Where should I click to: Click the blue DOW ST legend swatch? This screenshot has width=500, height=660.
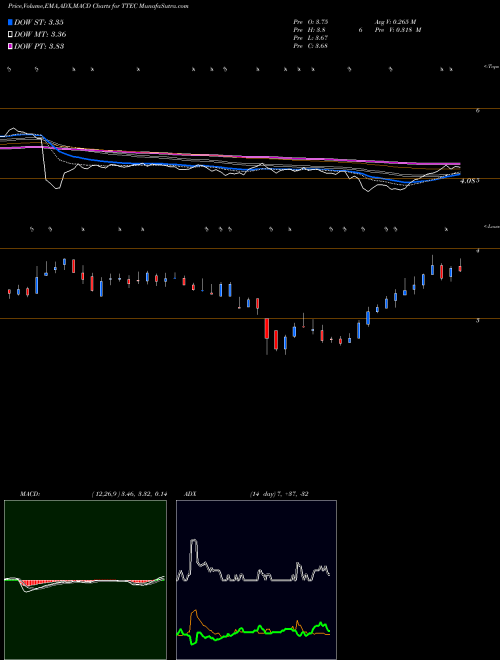point(10,22)
